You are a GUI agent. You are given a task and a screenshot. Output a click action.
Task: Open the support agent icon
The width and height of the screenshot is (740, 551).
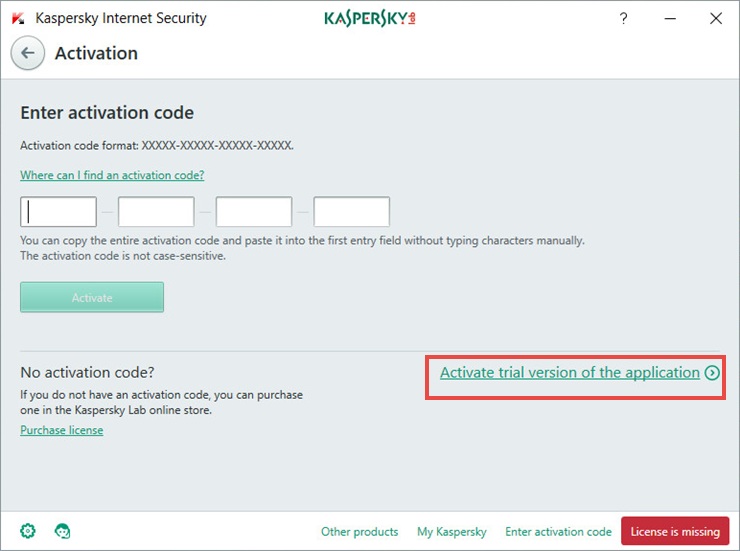click(x=62, y=531)
